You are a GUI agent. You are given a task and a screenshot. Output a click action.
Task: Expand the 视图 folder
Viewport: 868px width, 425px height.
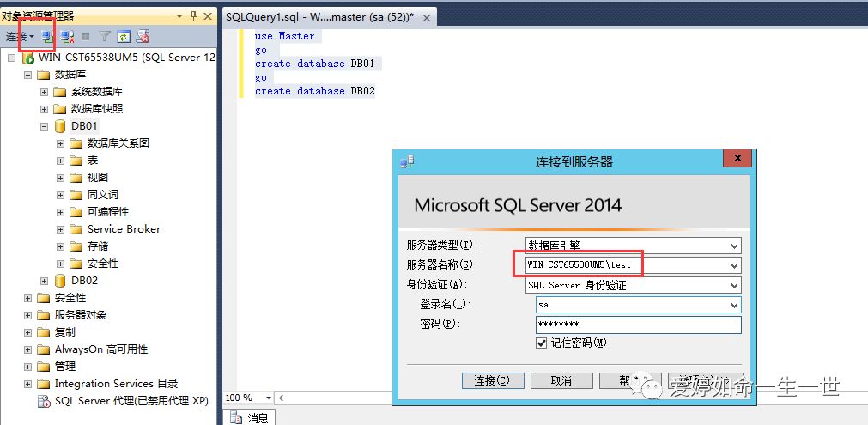click(x=60, y=178)
